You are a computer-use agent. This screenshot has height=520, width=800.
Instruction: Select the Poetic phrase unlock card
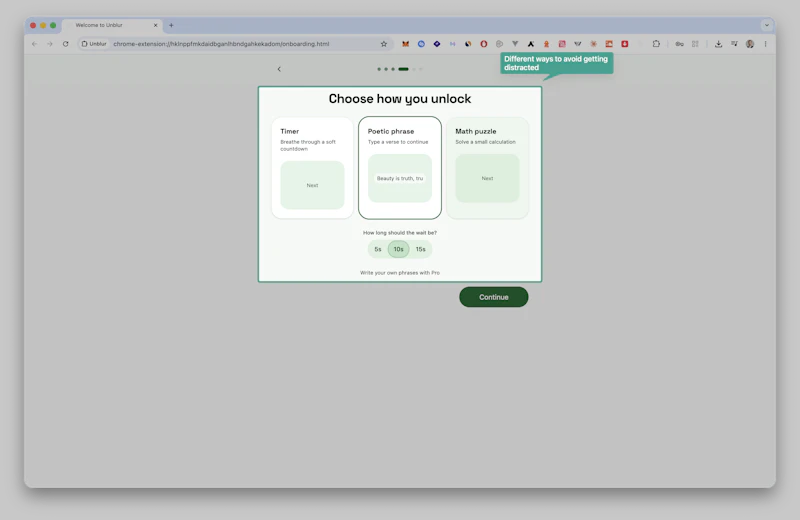pyautogui.click(x=400, y=168)
